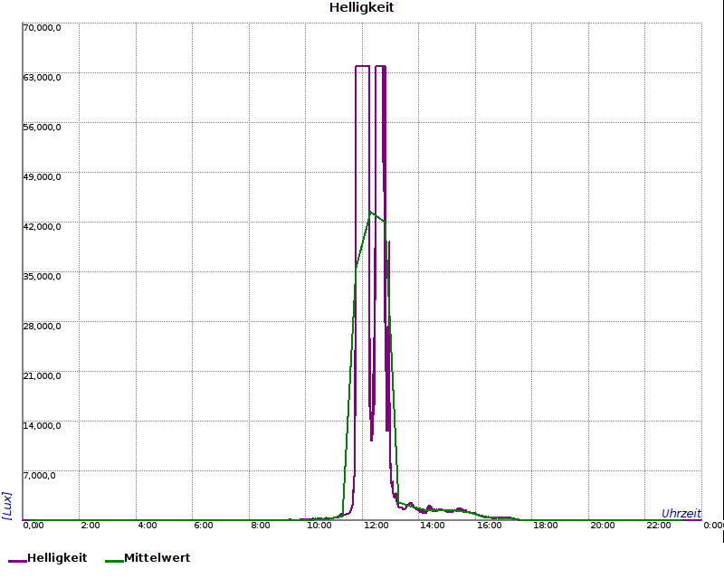Click the 49,000,0 y-axis label
The image size is (724, 588).
[42, 177]
